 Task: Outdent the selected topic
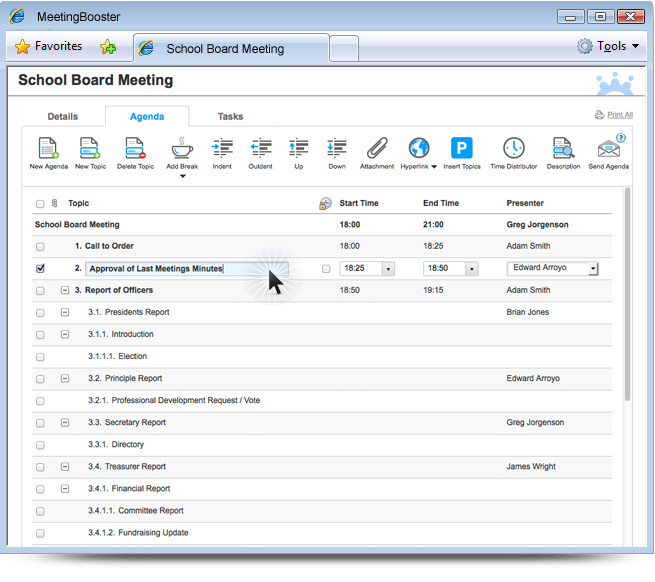click(x=260, y=148)
